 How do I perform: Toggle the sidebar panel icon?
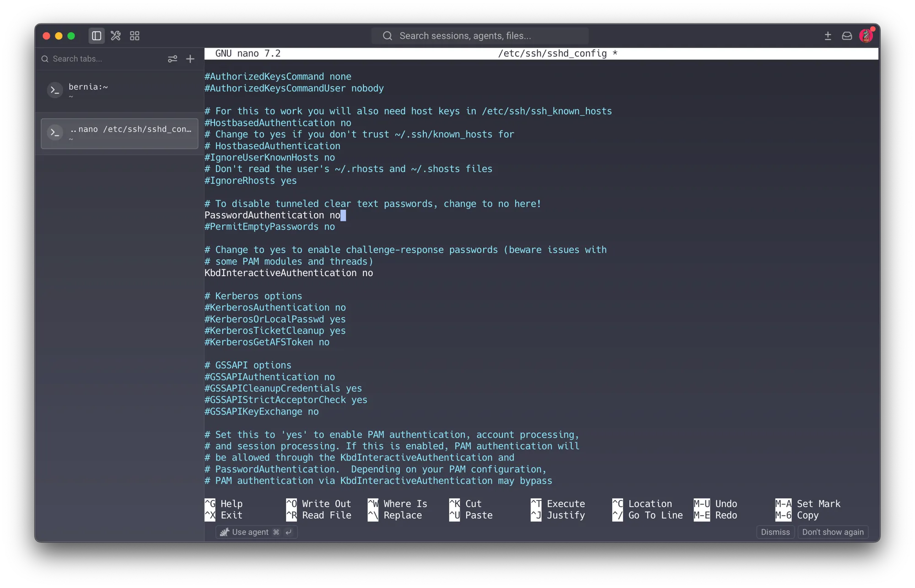point(97,36)
